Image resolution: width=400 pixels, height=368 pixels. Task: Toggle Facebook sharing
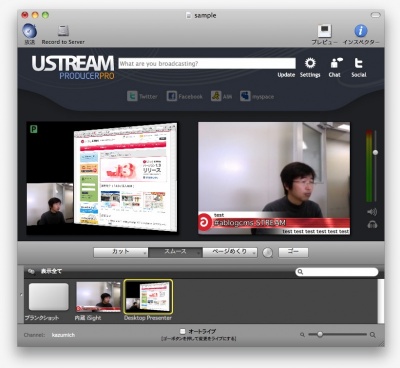coord(185,96)
